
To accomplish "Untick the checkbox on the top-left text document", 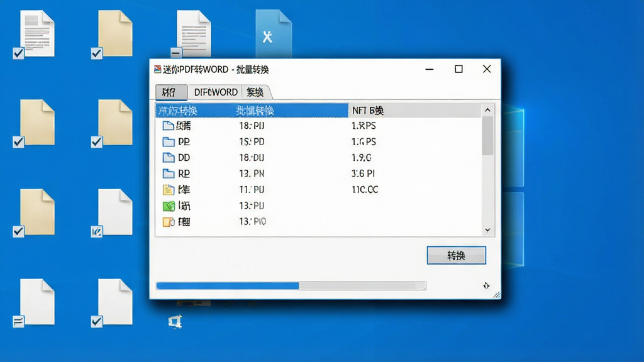I will coord(18,53).
